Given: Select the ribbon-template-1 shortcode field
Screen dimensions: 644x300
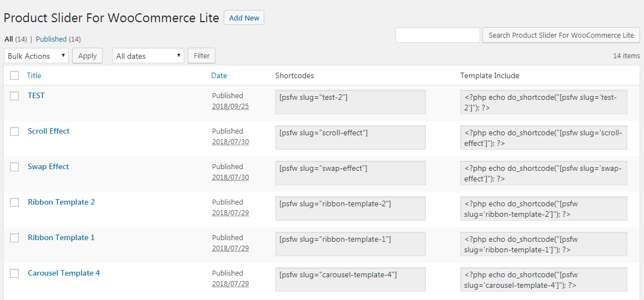Looking at the screenshot, I should click(350, 244).
